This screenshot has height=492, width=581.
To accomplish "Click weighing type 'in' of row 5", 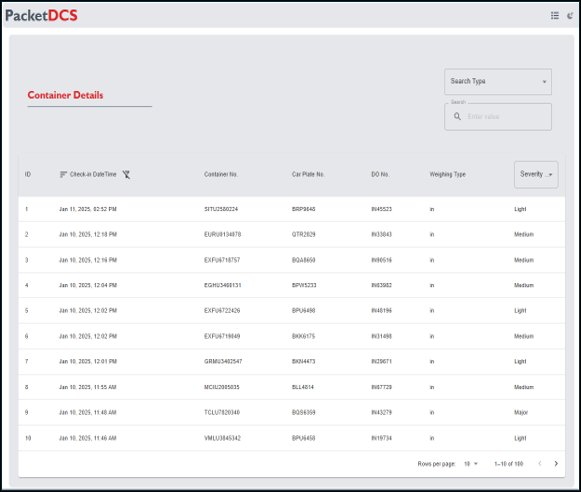I will click(x=432, y=310).
